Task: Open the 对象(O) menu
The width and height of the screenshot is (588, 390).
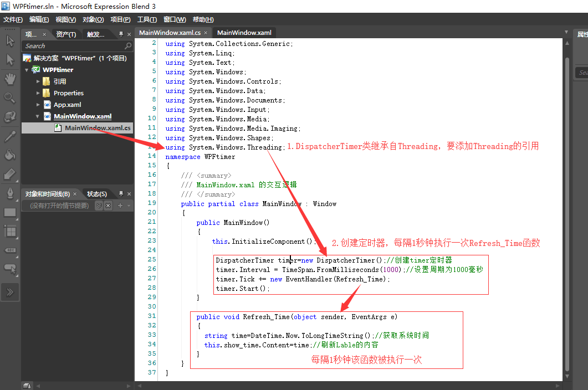Action: point(93,19)
